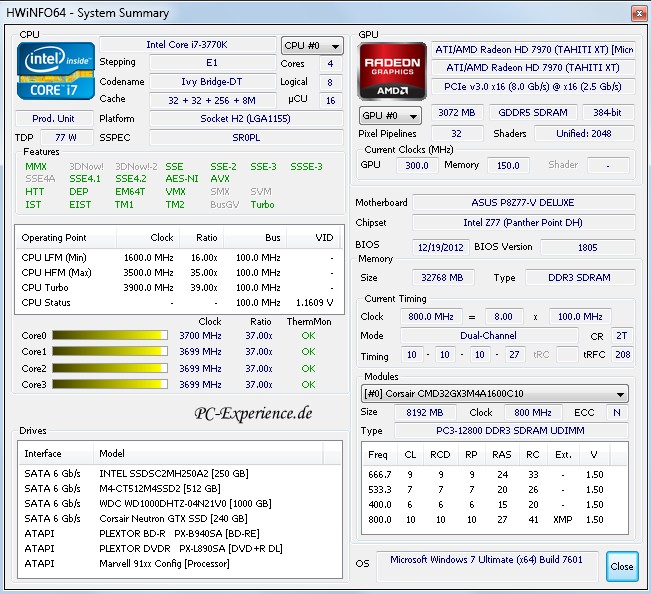Click the CPU Turbo operating point row
This screenshot has width=651, height=594.
pyautogui.click(x=179, y=288)
